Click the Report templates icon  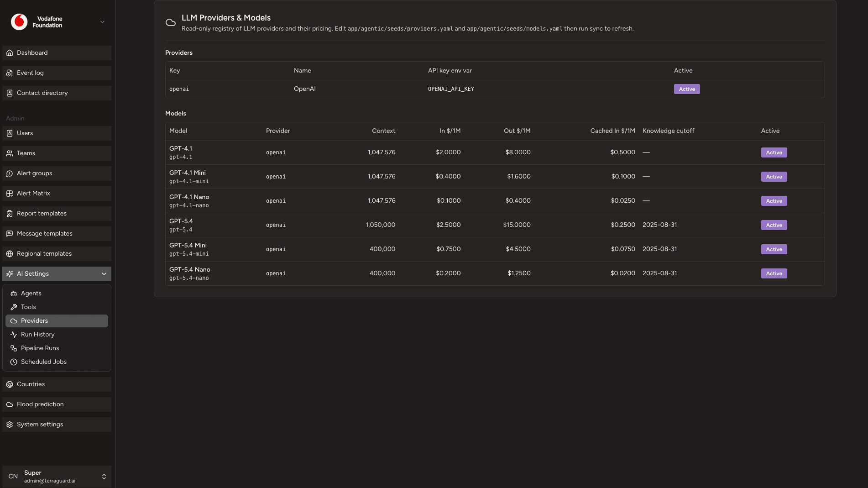10,214
